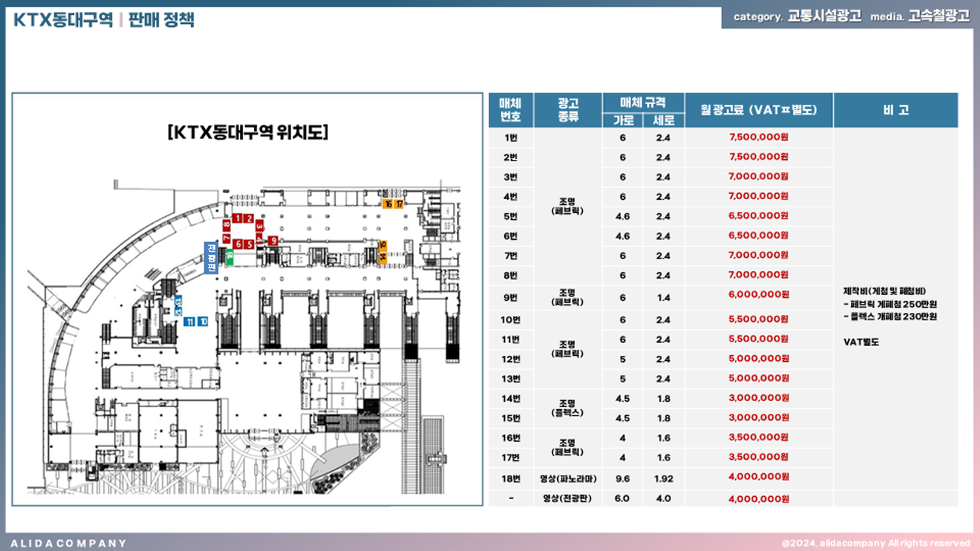Select orange marker 17 on the map

point(400,204)
